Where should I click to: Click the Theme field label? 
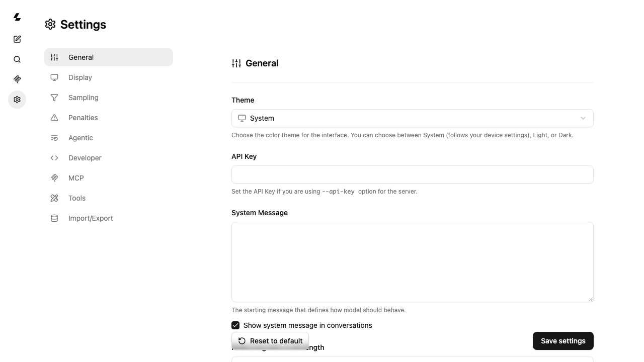click(x=243, y=100)
